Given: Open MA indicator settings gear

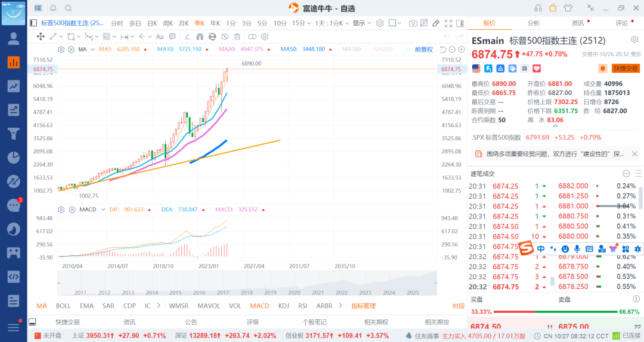Looking at the screenshot, I should click(x=61, y=50).
